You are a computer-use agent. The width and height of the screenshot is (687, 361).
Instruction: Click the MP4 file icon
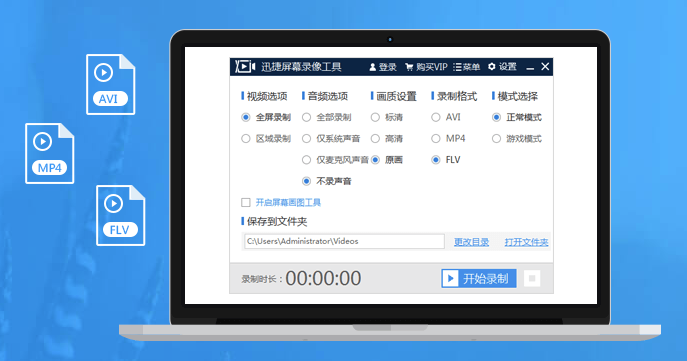pyautogui.click(x=50, y=153)
